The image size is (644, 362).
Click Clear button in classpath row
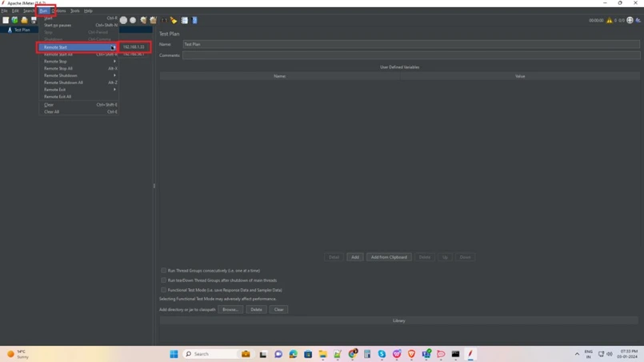tap(279, 309)
